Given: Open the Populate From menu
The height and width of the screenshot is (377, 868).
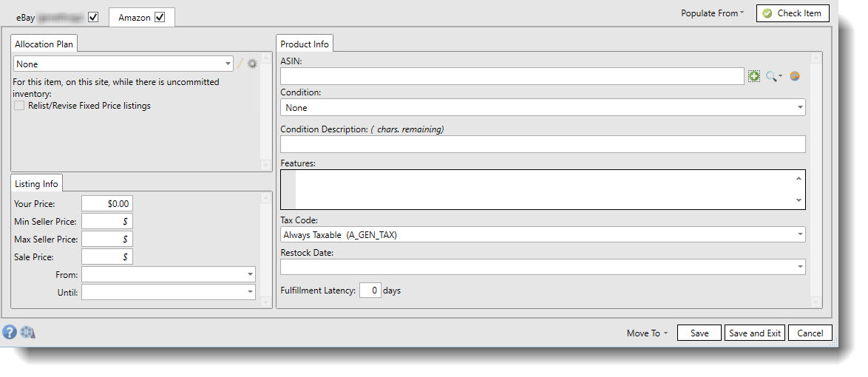Looking at the screenshot, I should [x=712, y=13].
